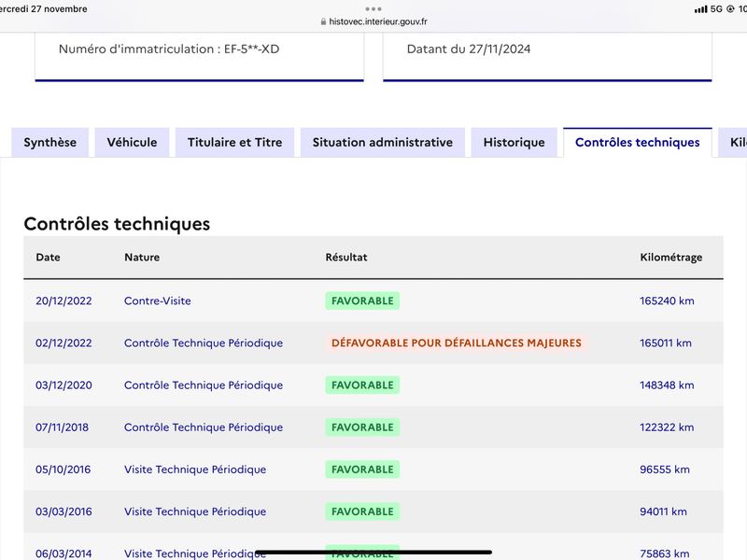Image resolution: width=747 pixels, height=560 pixels.
Task: Click the Numéro d'immatriculation EF-5**-XD text
Action: (169, 49)
